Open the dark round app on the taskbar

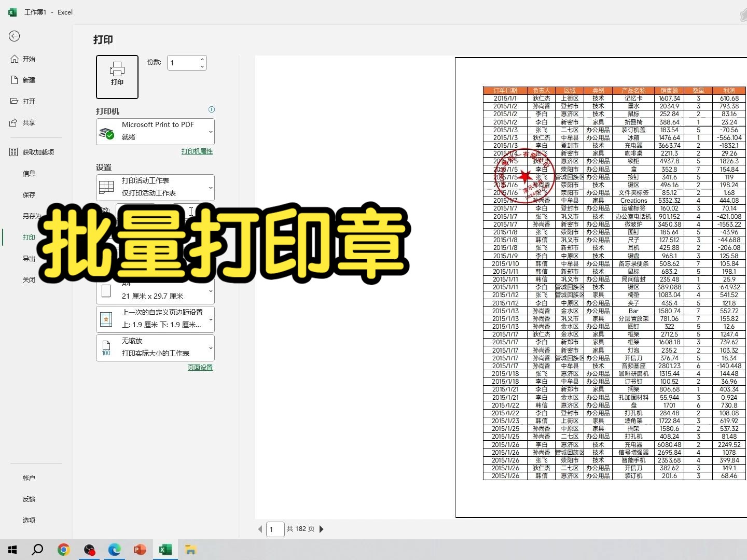point(89,550)
